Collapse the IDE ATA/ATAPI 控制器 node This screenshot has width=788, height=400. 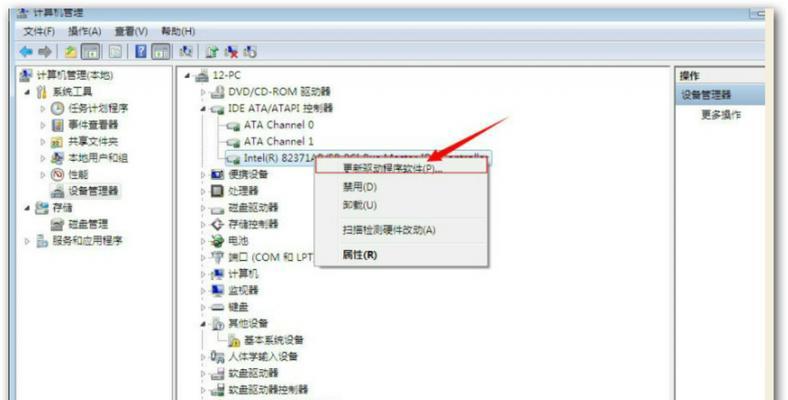tap(203, 109)
